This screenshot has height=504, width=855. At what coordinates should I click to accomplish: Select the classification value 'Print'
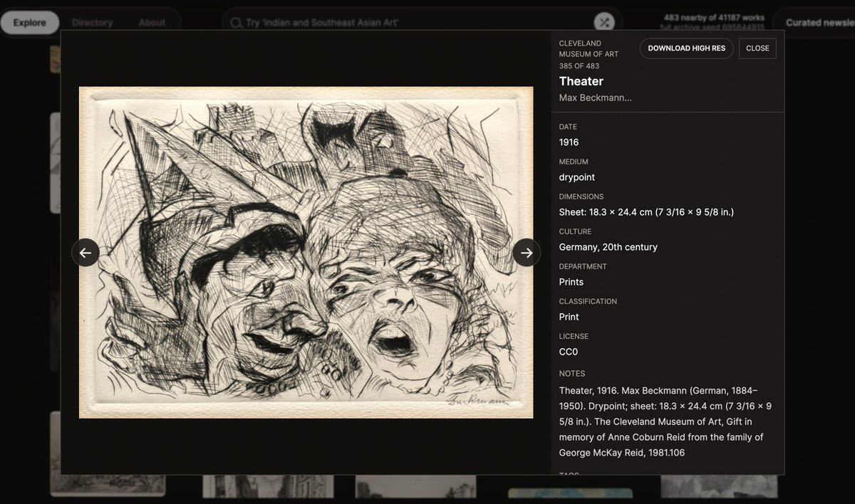pyautogui.click(x=569, y=317)
